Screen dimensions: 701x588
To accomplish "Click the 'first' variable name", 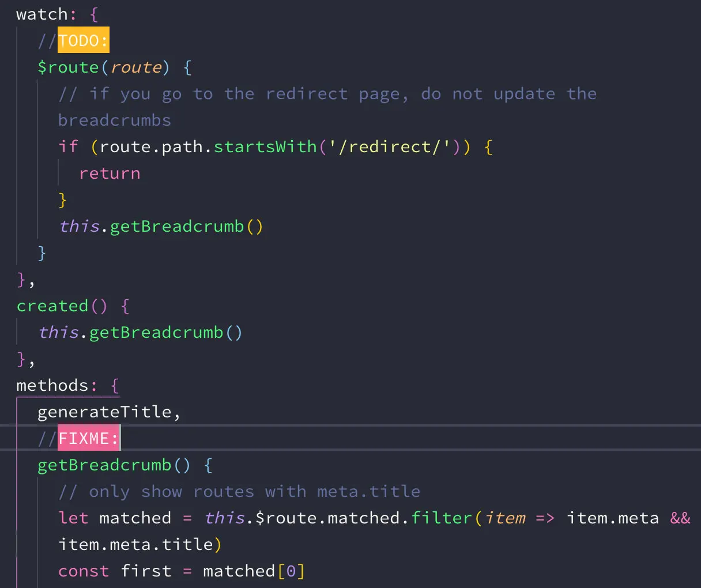I will (146, 571).
